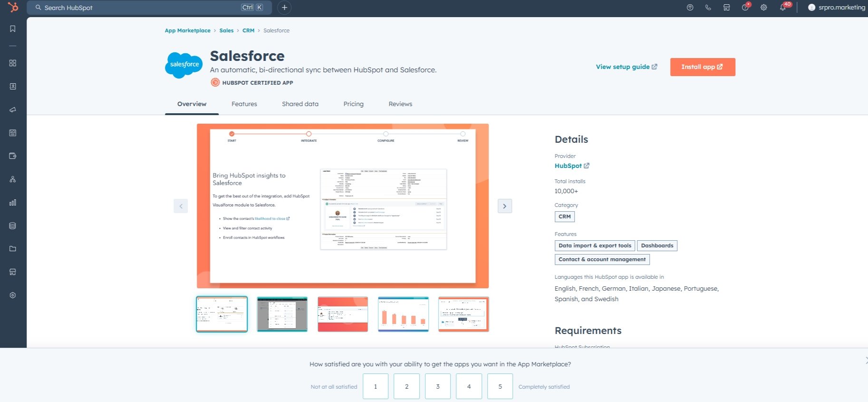Click the Dashboards feature tag
The height and width of the screenshot is (402, 868).
(657, 245)
